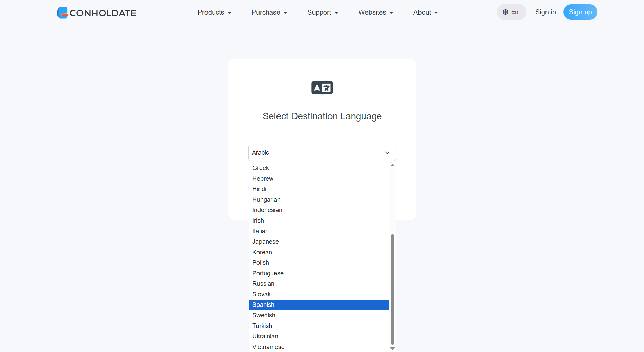Pick Slovak from the language list
The image size is (644, 352).
[319, 294]
